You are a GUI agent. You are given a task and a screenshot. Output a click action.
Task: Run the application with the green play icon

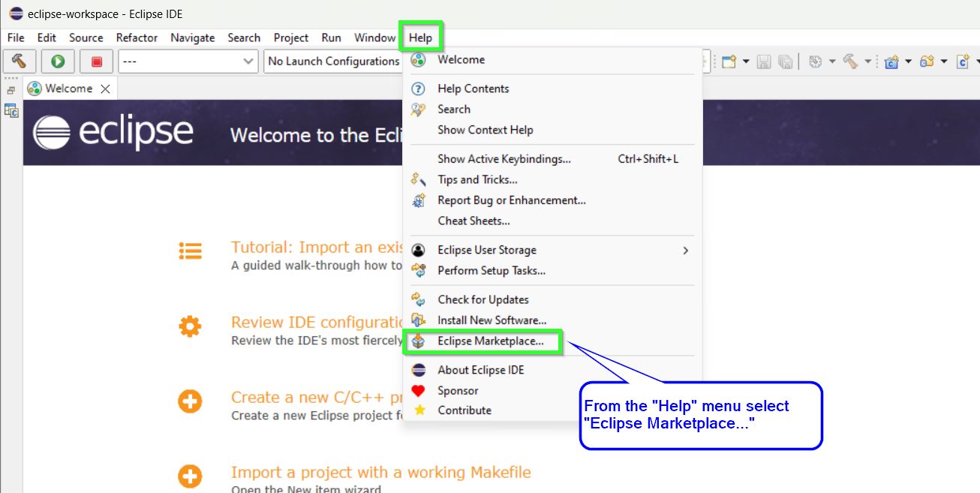point(58,61)
